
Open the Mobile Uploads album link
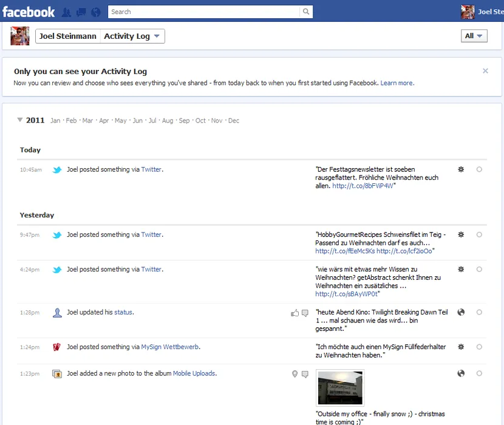[194, 373]
